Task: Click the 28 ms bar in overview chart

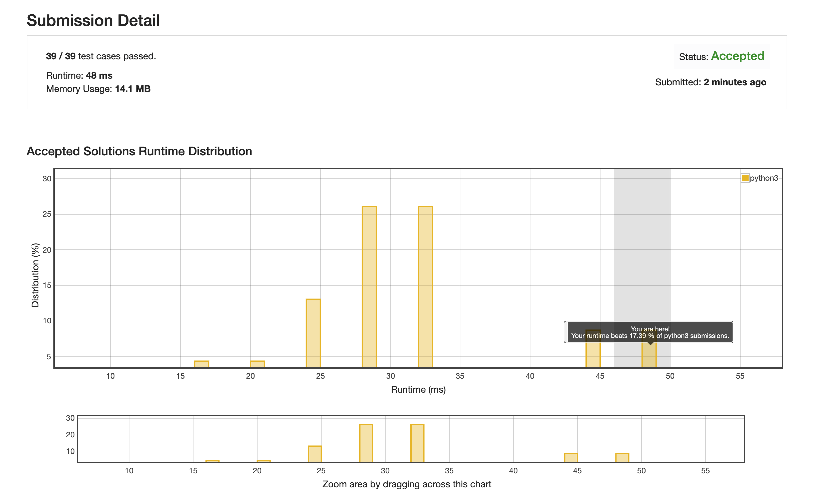Action: coord(366,443)
